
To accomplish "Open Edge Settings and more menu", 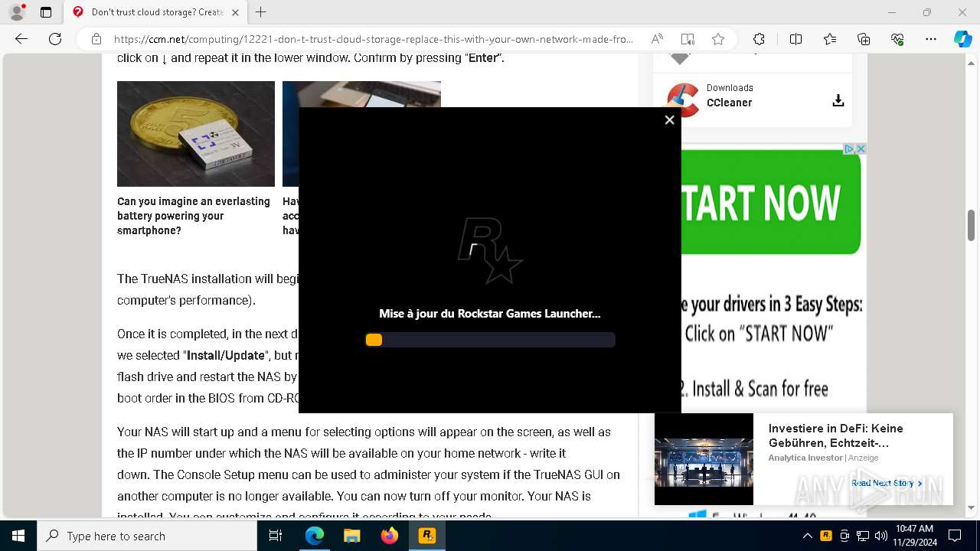I will [931, 39].
